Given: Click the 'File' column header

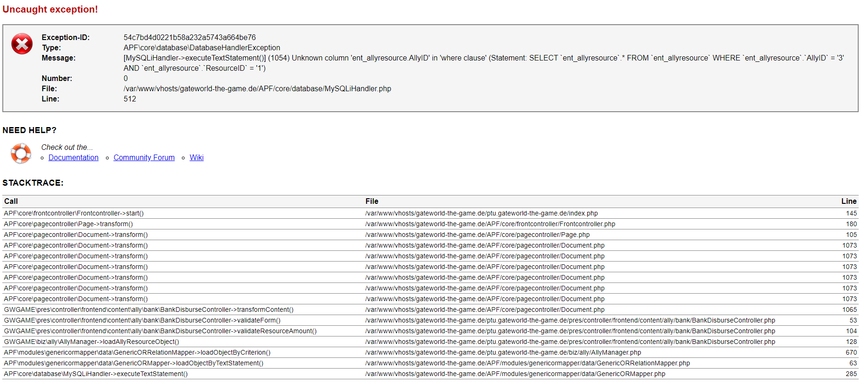Looking at the screenshot, I should pos(372,202).
